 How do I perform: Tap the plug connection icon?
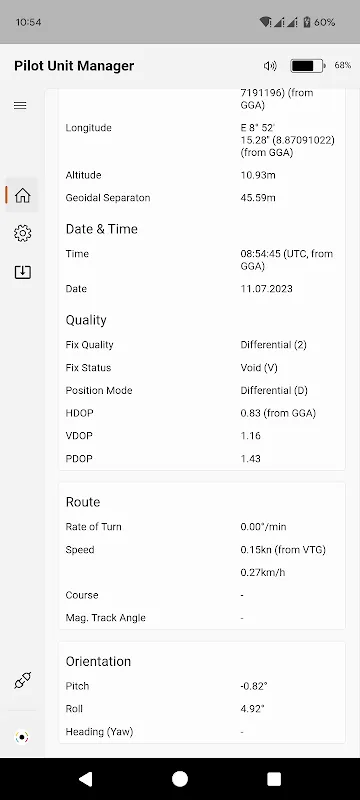pyautogui.click(x=22, y=681)
